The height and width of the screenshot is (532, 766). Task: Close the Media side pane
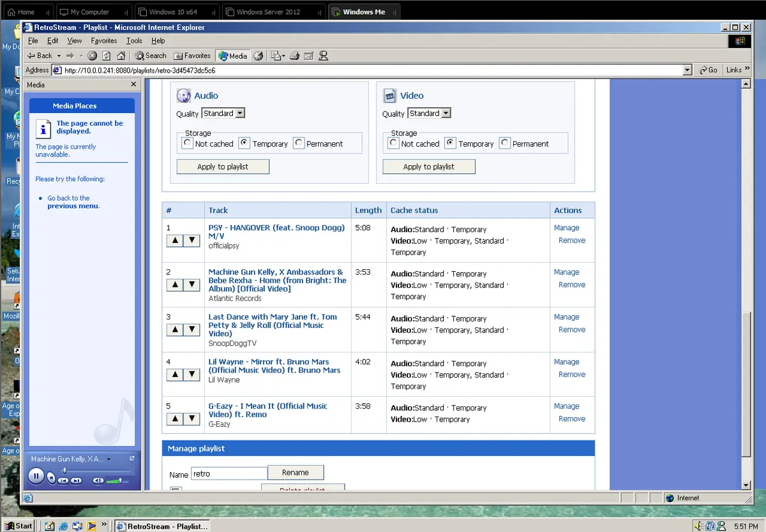[133, 84]
